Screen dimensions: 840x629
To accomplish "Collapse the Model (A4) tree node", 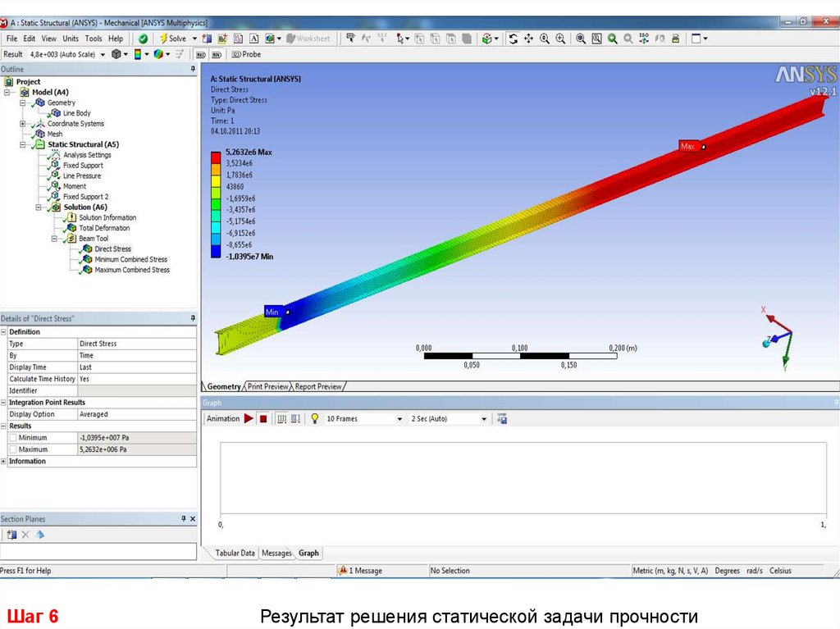I will [7, 92].
